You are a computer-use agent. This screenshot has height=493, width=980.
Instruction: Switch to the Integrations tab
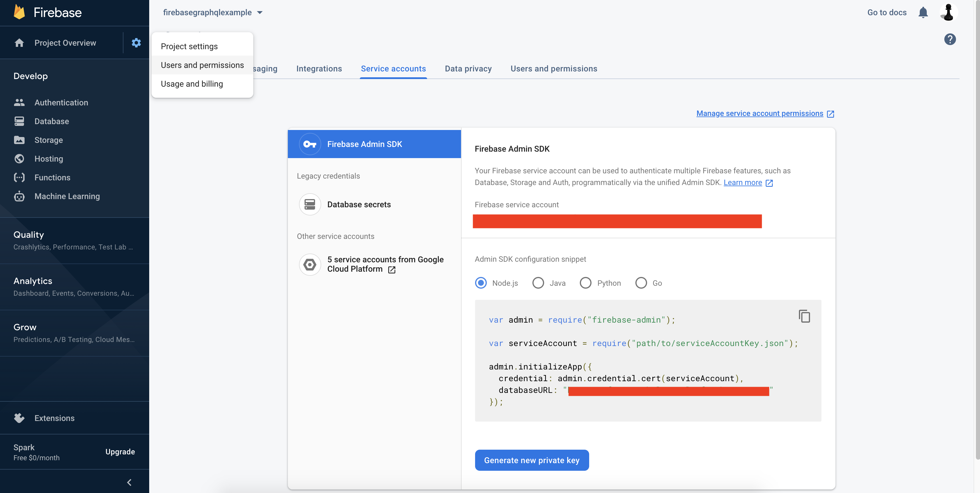click(x=319, y=69)
